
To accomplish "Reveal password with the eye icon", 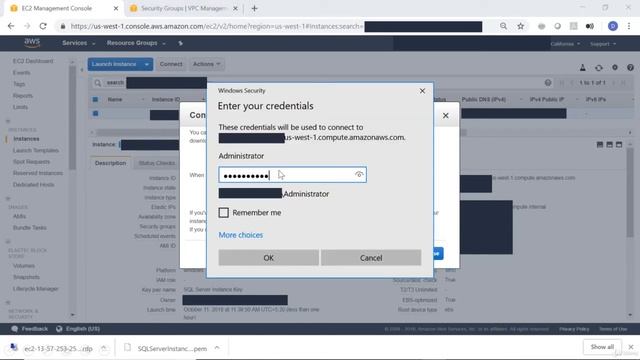I will pos(359,175).
